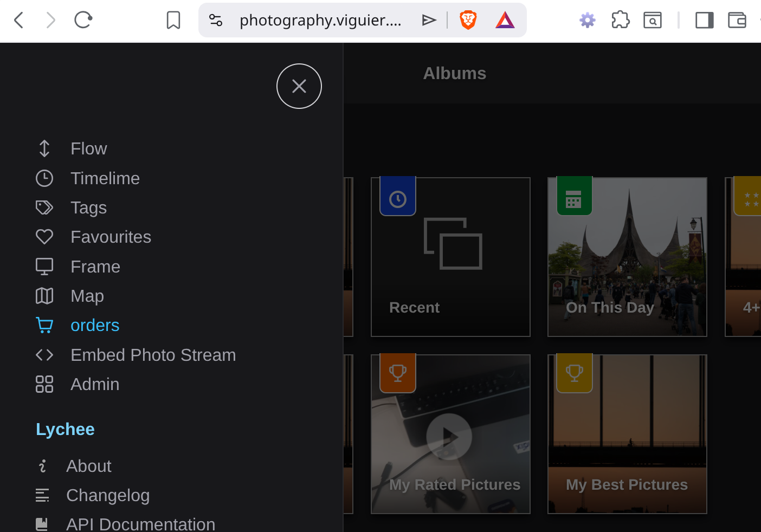Click the orders shopping cart icon
Viewport: 761px width, 532px height.
point(44,325)
